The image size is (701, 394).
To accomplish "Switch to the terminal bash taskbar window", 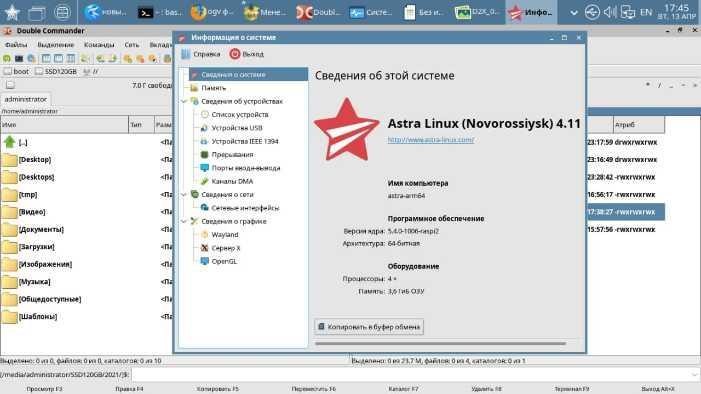I will click(160, 13).
